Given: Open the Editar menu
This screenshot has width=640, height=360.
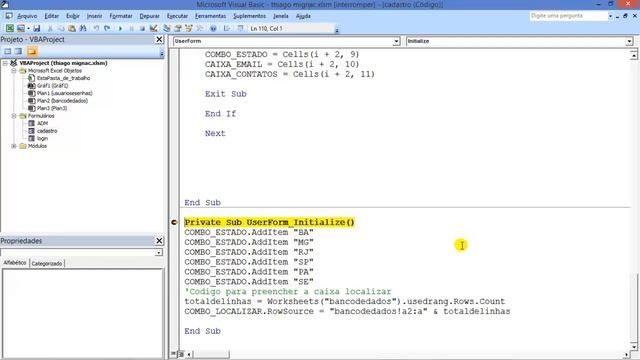Looking at the screenshot, I should point(51,16).
